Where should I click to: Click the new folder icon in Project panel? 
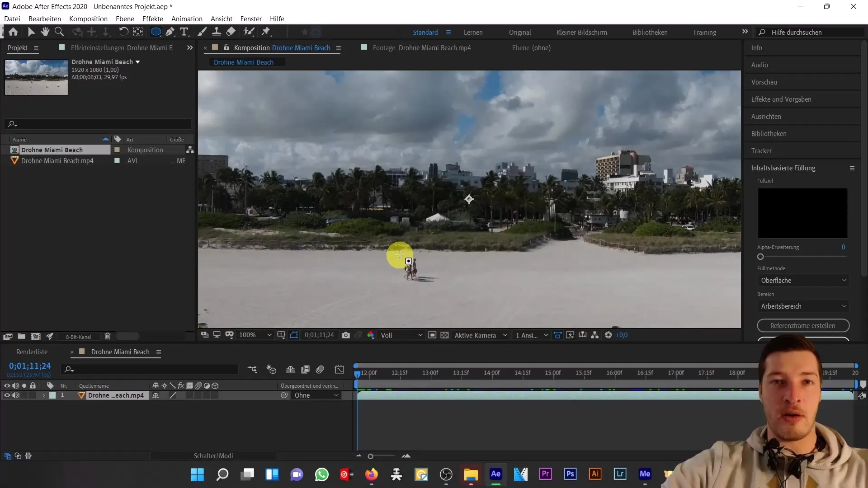21,337
